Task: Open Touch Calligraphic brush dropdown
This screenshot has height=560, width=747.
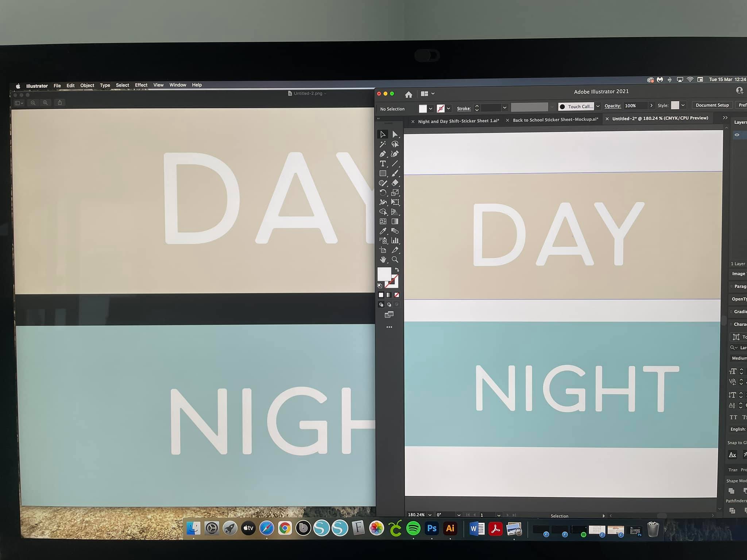Action: coord(598,106)
